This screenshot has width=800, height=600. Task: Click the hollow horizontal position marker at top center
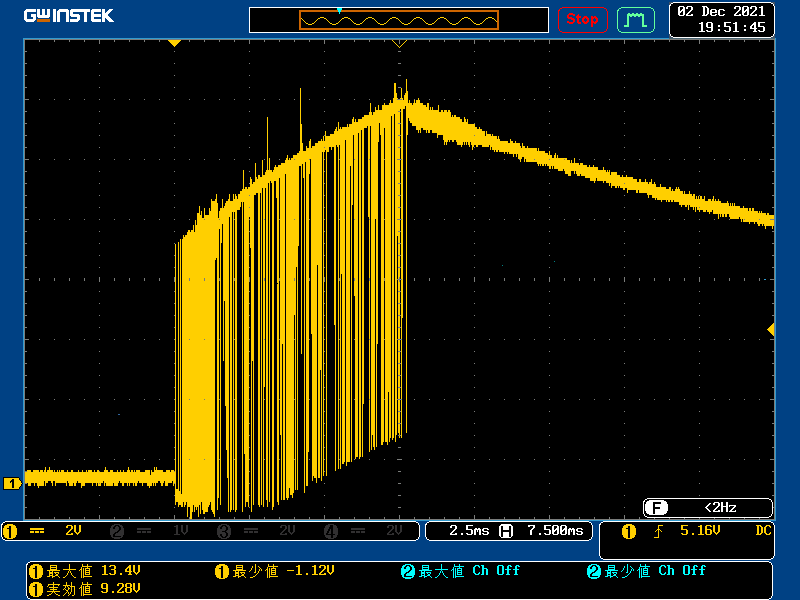tap(399, 44)
